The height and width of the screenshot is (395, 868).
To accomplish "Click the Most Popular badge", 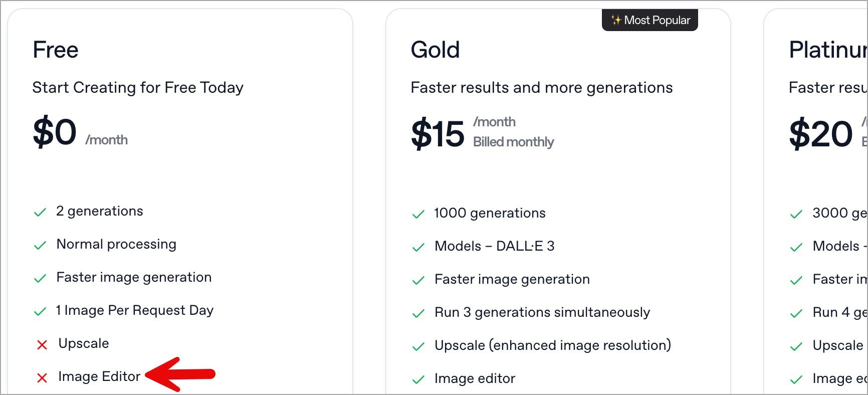I will (x=650, y=20).
